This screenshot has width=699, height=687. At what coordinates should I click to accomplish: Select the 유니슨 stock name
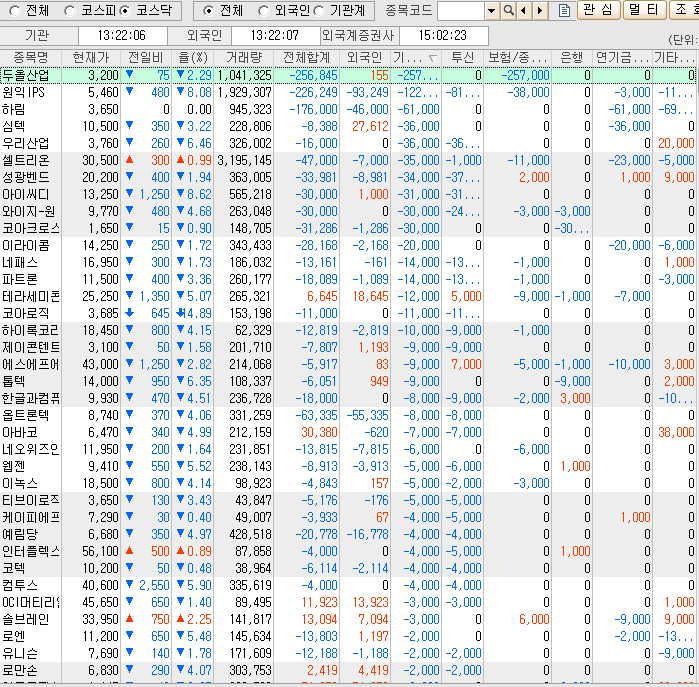(x=20, y=653)
